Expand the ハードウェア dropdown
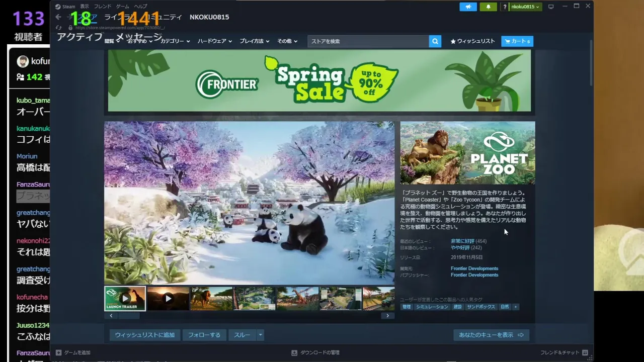This screenshot has width=644, height=362. point(214,41)
